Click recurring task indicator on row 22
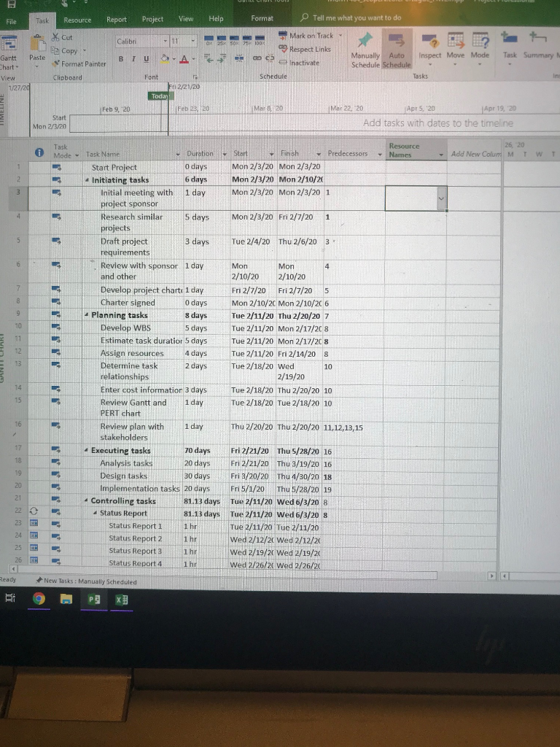 (34, 511)
